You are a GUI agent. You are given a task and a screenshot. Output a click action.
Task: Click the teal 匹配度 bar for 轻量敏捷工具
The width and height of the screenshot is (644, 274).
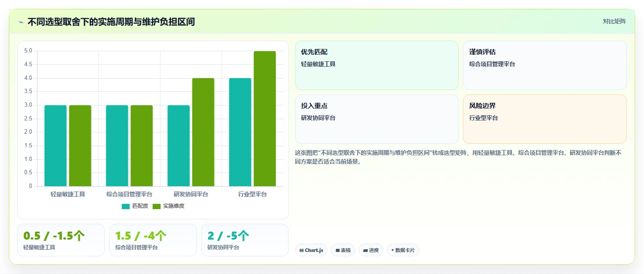point(56,146)
